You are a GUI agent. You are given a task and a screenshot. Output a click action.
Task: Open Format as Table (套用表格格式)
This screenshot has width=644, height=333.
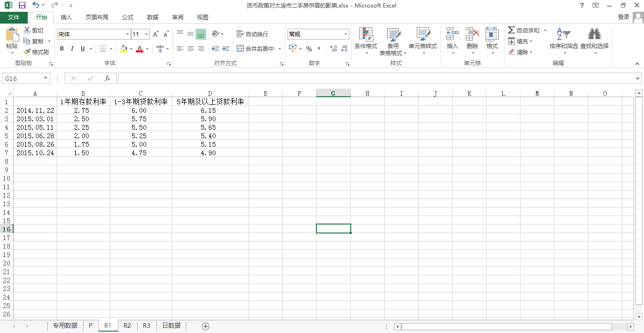(x=393, y=41)
